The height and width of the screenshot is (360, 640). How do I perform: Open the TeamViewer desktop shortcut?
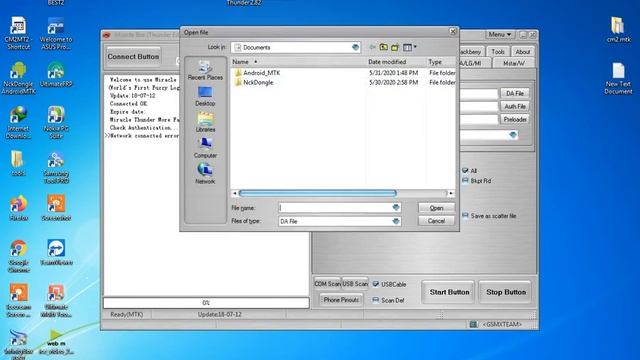coord(56,253)
